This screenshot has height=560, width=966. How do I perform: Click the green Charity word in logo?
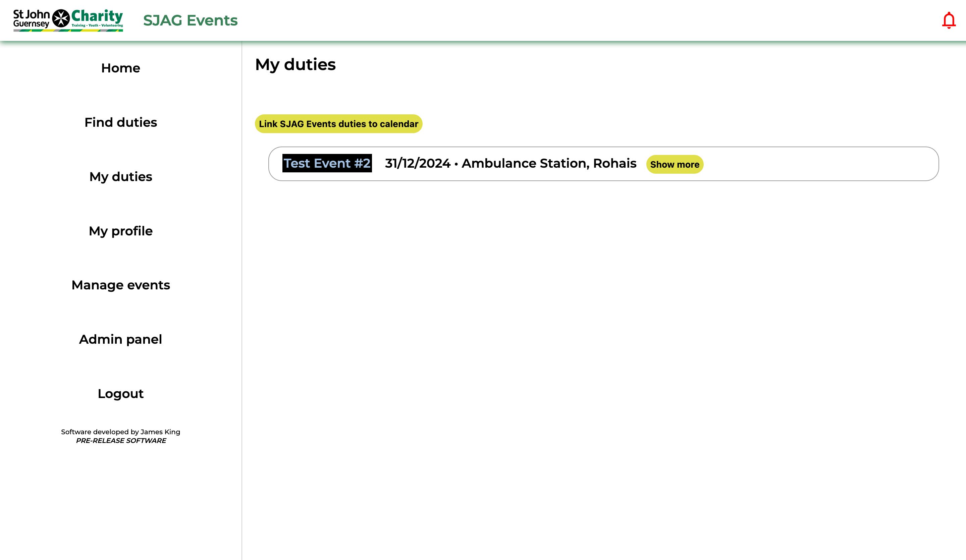pyautogui.click(x=97, y=16)
